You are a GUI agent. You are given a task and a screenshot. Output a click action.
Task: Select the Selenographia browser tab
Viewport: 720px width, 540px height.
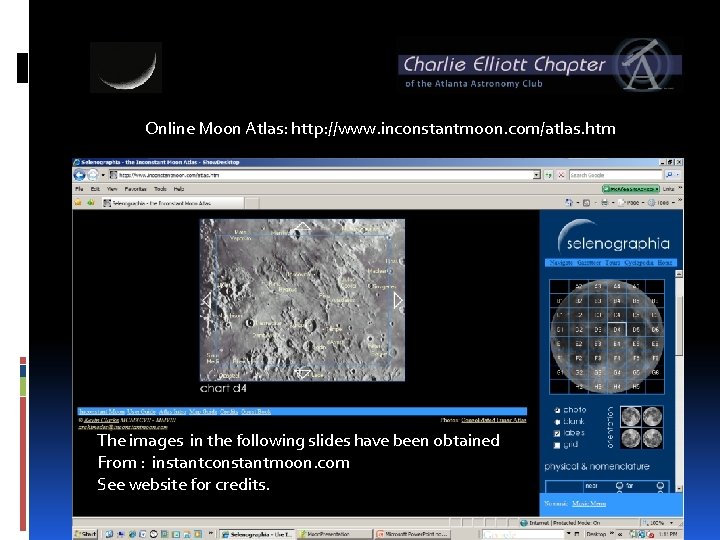(172, 203)
